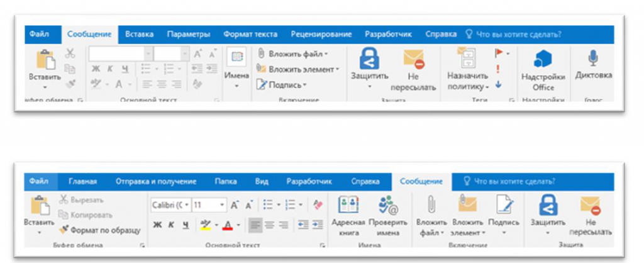Toggle high importance red exclamation mark
The height and width of the screenshot is (263, 644).
coord(498,69)
